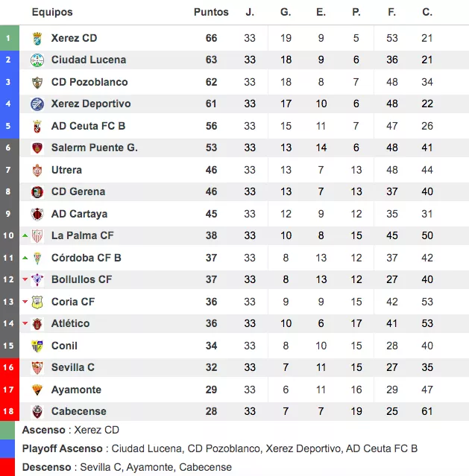Open the CD Pozoblanco team link
The height and width of the screenshot is (476, 469).
[89, 82]
